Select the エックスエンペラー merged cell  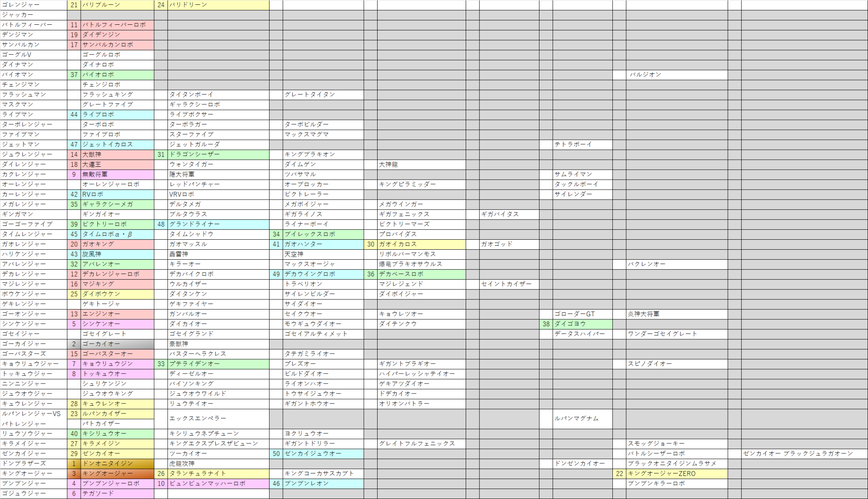pos(218,418)
